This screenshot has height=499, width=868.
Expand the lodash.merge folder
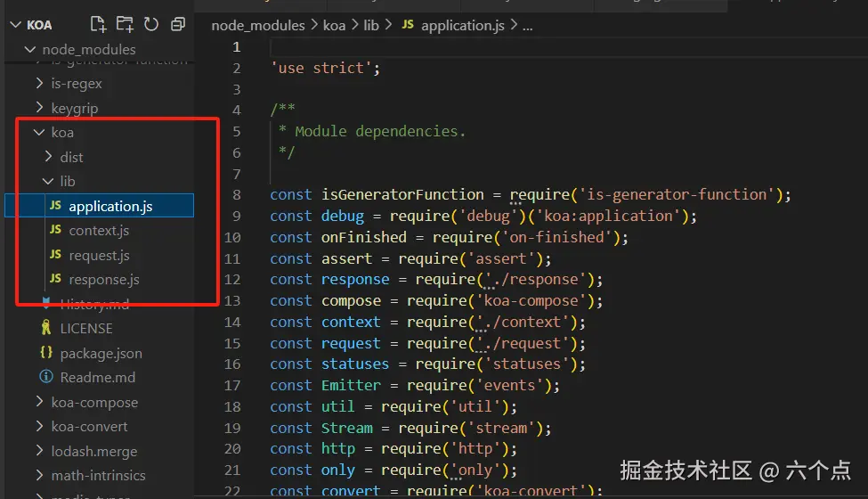(39, 451)
